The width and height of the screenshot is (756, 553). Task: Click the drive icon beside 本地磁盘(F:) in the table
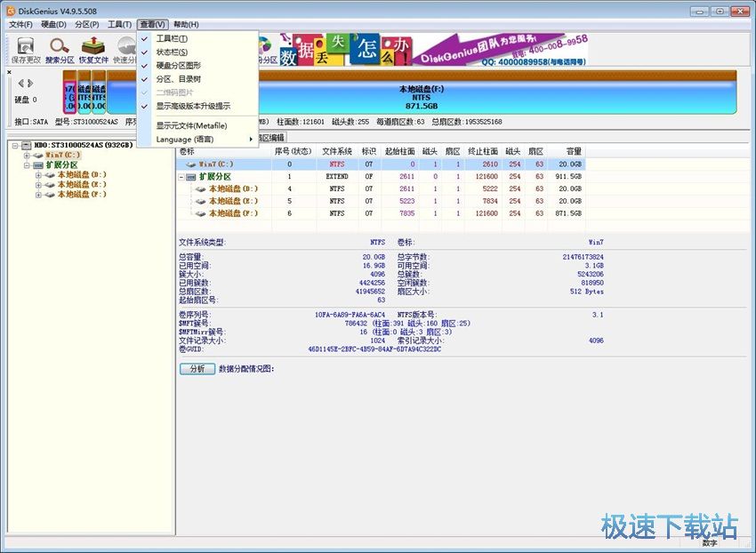(x=201, y=213)
